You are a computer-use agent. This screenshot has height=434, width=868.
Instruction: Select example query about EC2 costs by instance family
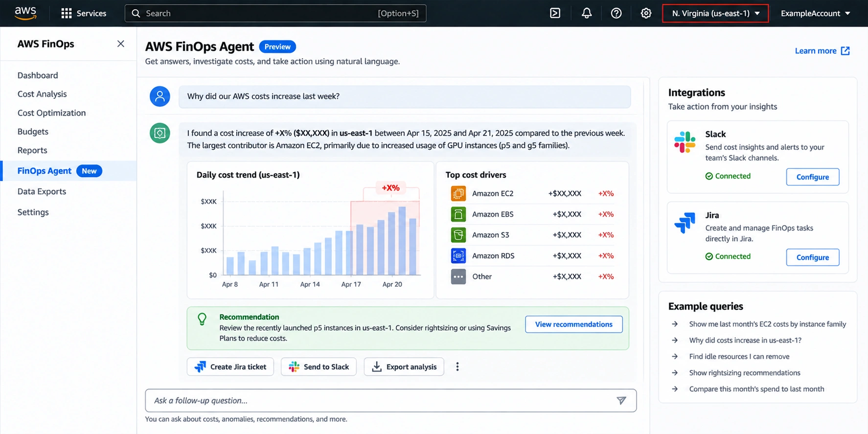[767, 324]
